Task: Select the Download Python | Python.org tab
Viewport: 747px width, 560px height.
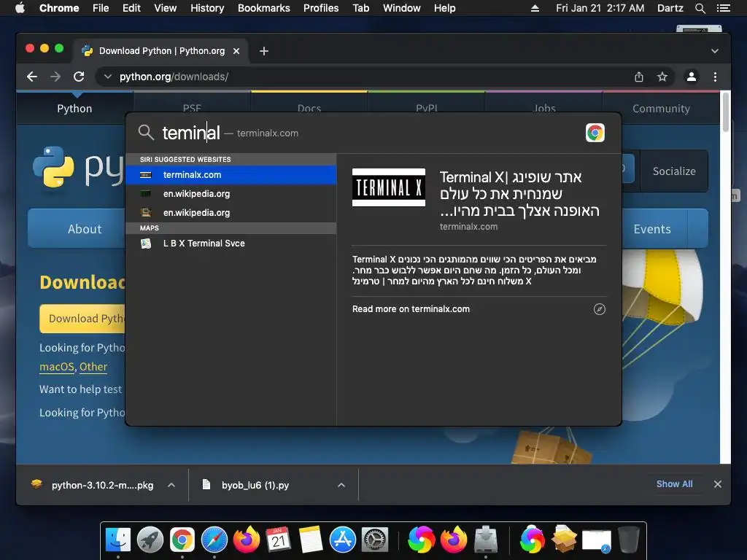Action: pos(160,51)
